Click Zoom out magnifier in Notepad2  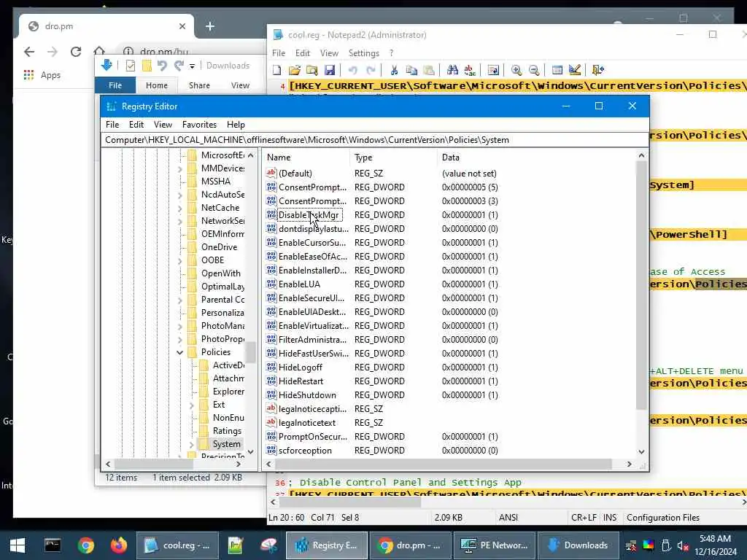point(534,71)
